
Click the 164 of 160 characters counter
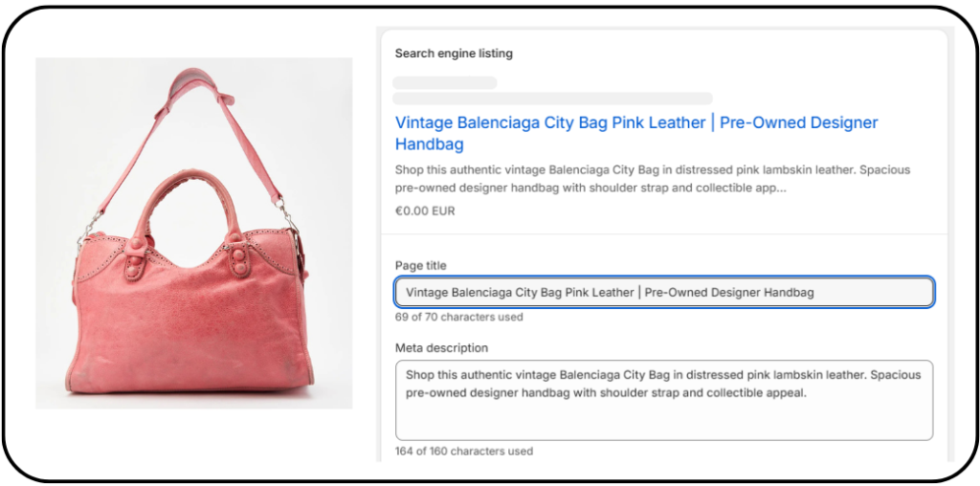(464, 451)
